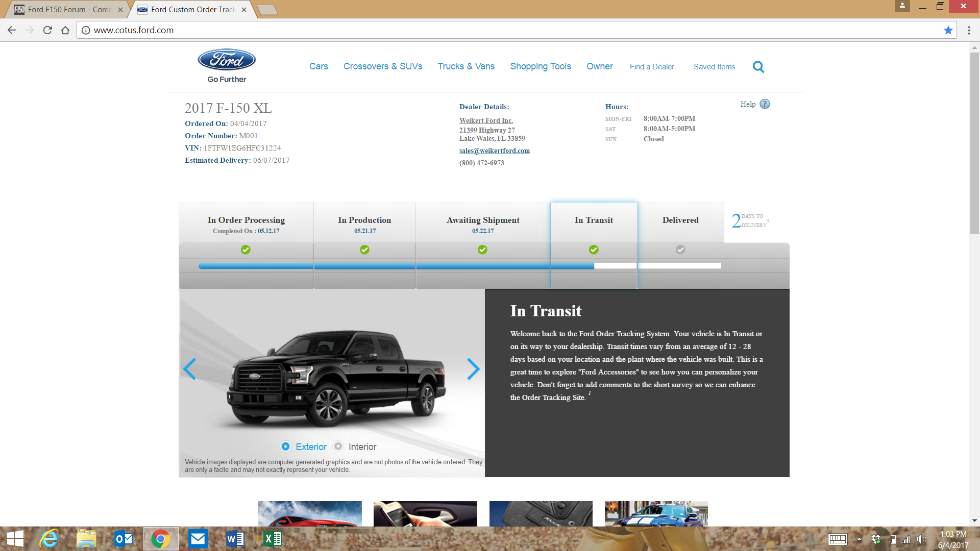
Task: Open the Weikert Ford Inc. dealer link
Action: pyautogui.click(x=485, y=120)
